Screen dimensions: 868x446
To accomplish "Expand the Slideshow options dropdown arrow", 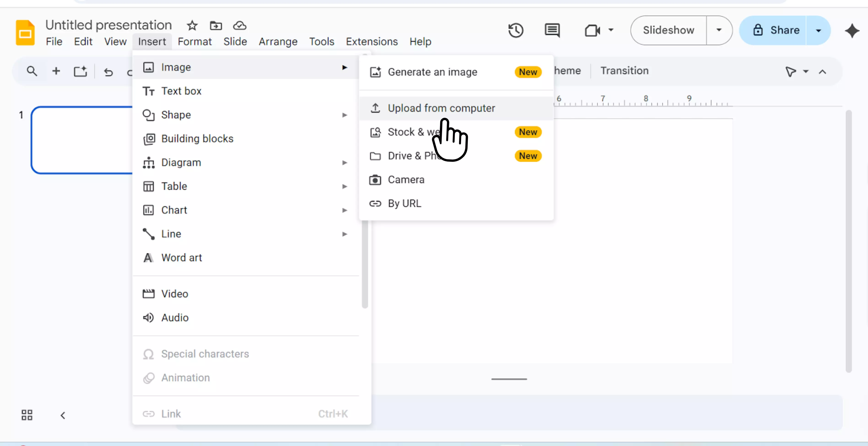I will pos(719,30).
